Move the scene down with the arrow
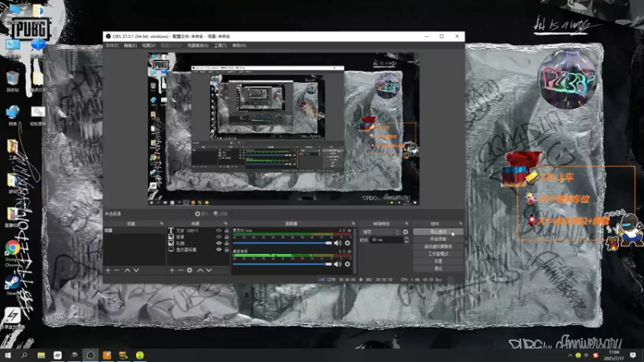 136,270
